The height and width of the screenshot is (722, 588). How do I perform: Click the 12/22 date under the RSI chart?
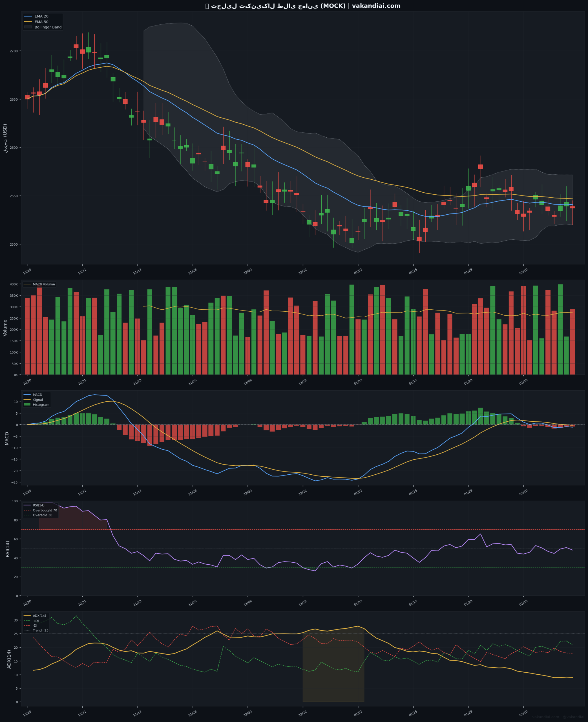(x=303, y=603)
